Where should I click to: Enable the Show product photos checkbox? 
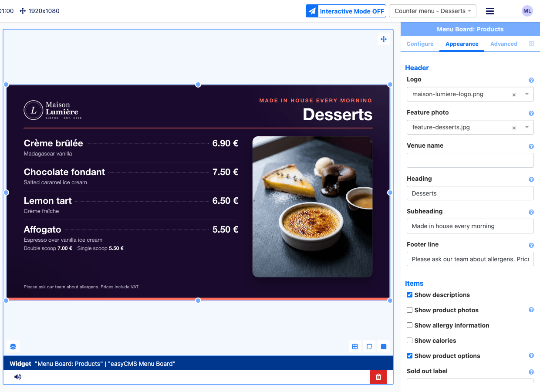pos(409,310)
